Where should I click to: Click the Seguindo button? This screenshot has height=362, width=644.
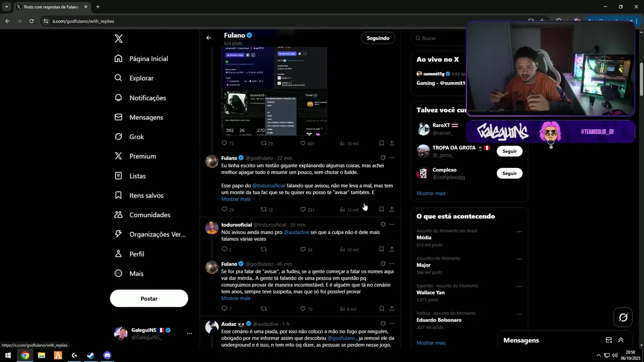[378, 38]
